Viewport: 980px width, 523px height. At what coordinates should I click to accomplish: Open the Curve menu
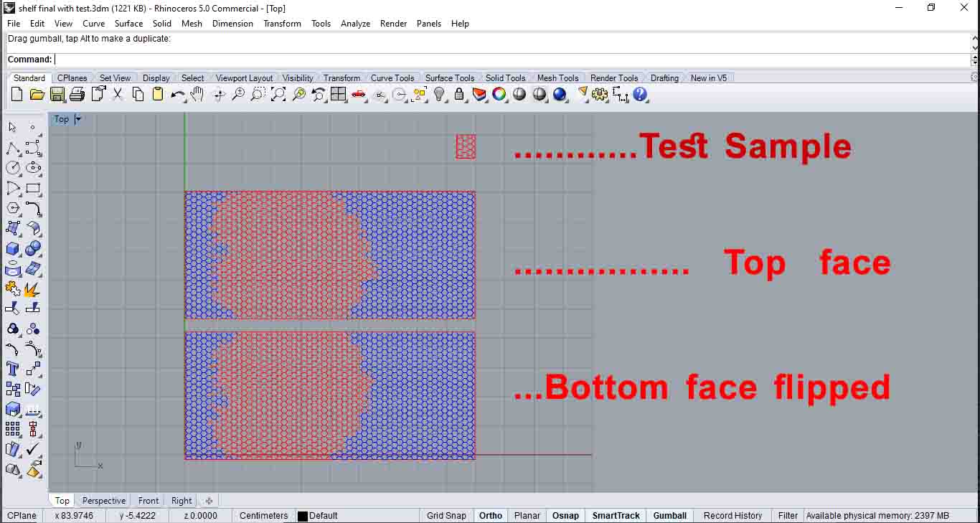(93, 23)
